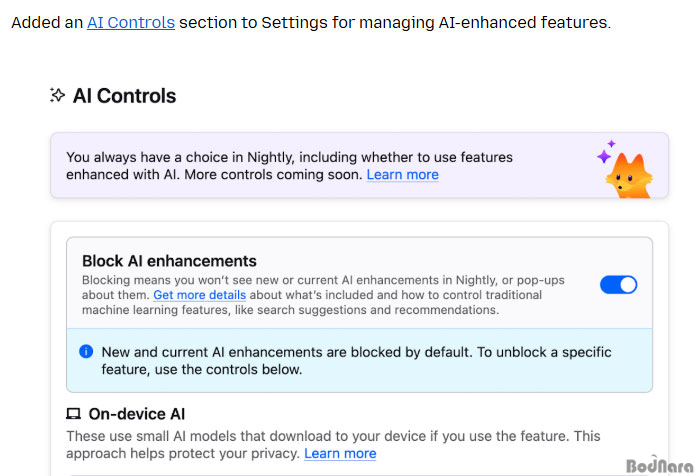Open the "AI Controls" hyperlink in the top sentence
697x476 pixels.
point(131,21)
